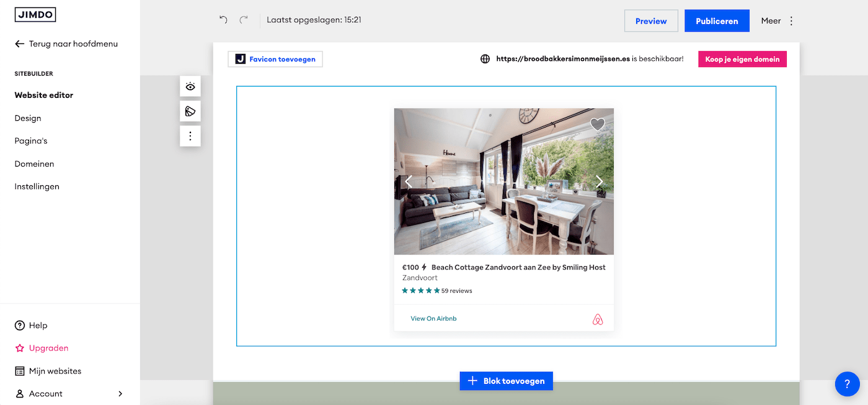The width and height of the screenshot is (868, 405).
Task: Click the Airbnb logo icon
Action: (x=598, y=320)
